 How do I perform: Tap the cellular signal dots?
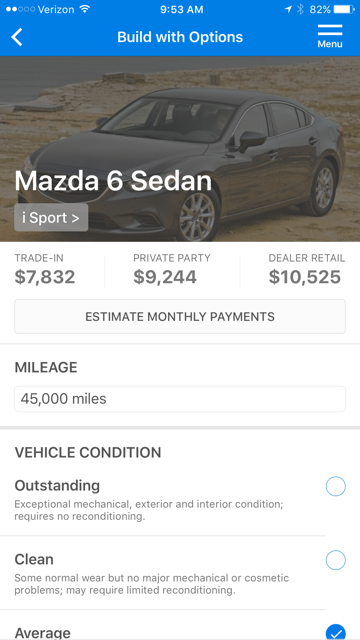tap(20, 9)
